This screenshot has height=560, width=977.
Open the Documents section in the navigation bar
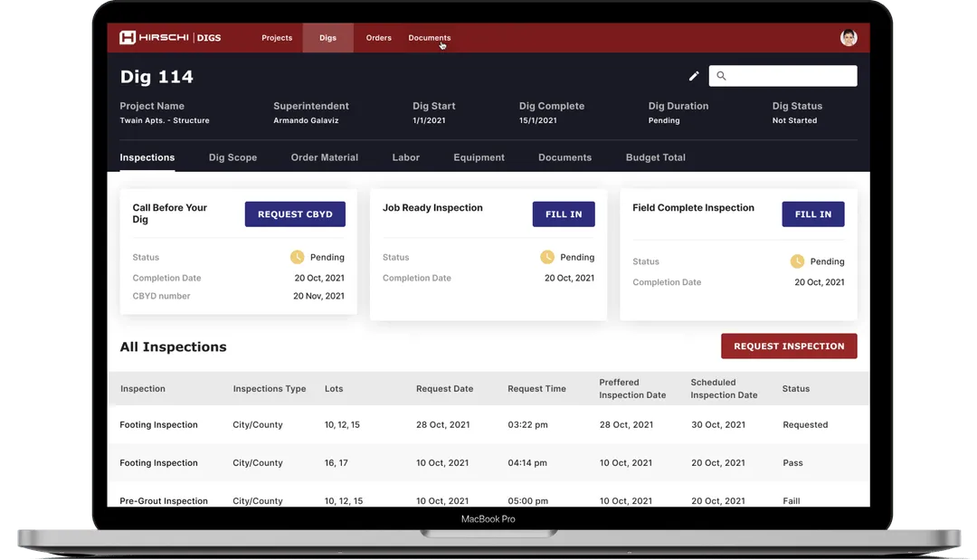click(x=429, y=38)
